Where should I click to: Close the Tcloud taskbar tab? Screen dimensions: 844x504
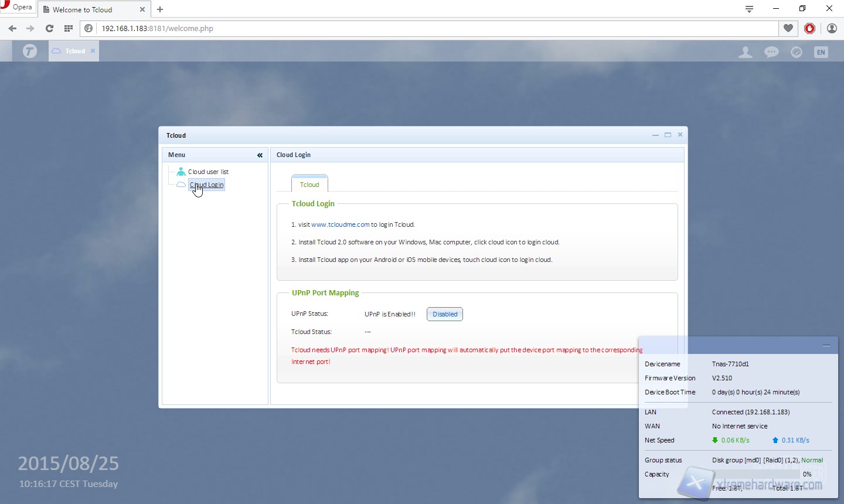93,51
